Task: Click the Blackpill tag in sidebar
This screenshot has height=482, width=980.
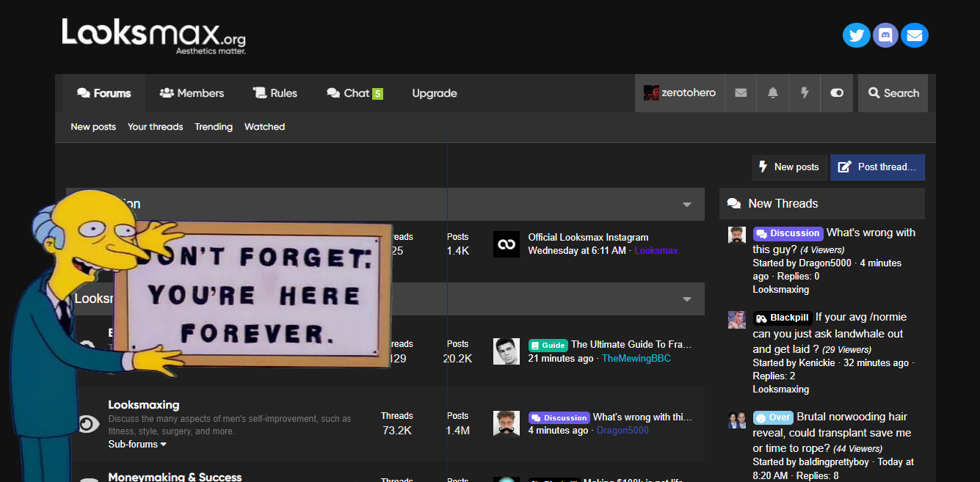Action: 783,318
